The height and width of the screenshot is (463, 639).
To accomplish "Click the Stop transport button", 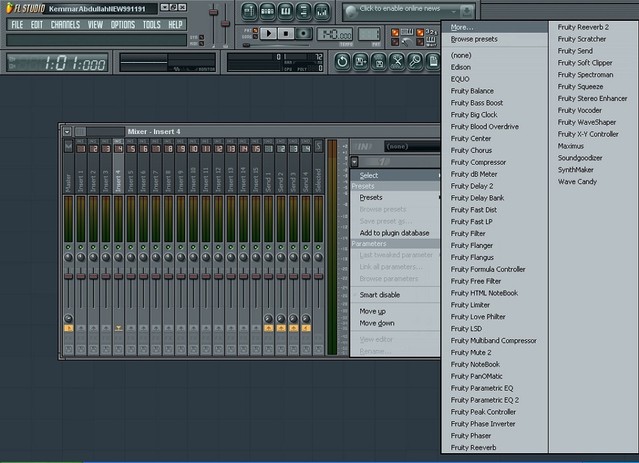I will click(x=286, y=33).
